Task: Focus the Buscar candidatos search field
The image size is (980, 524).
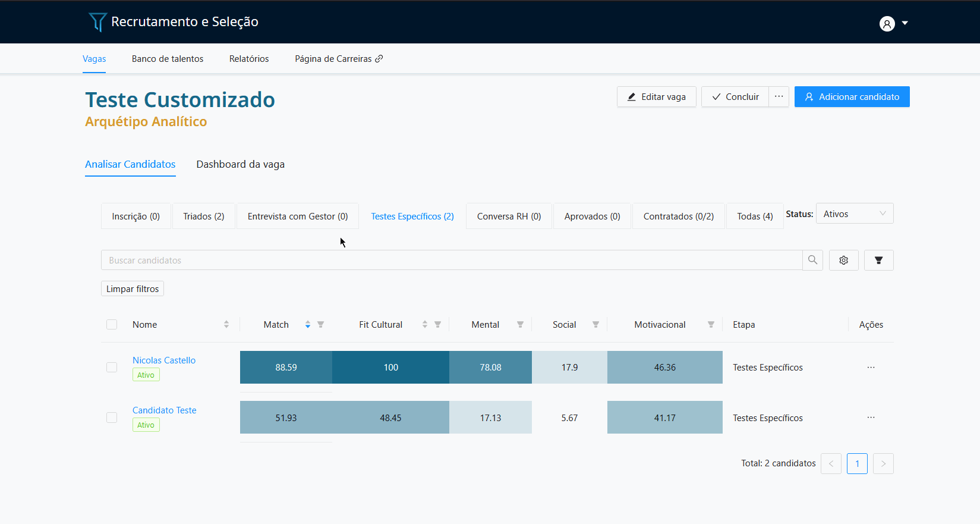Action: click(x=452, y=261)
